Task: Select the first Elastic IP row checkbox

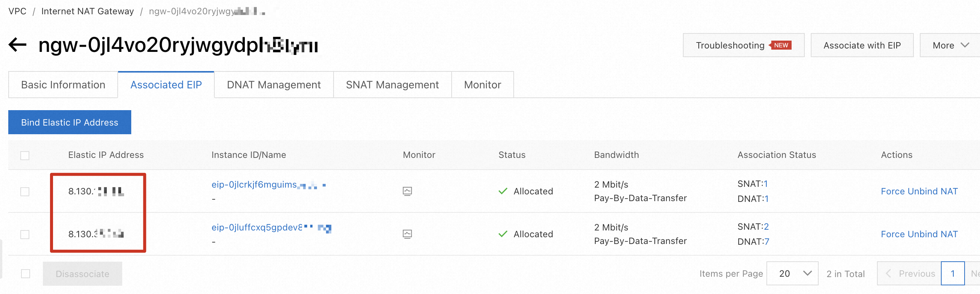Action: click(25, 192)
